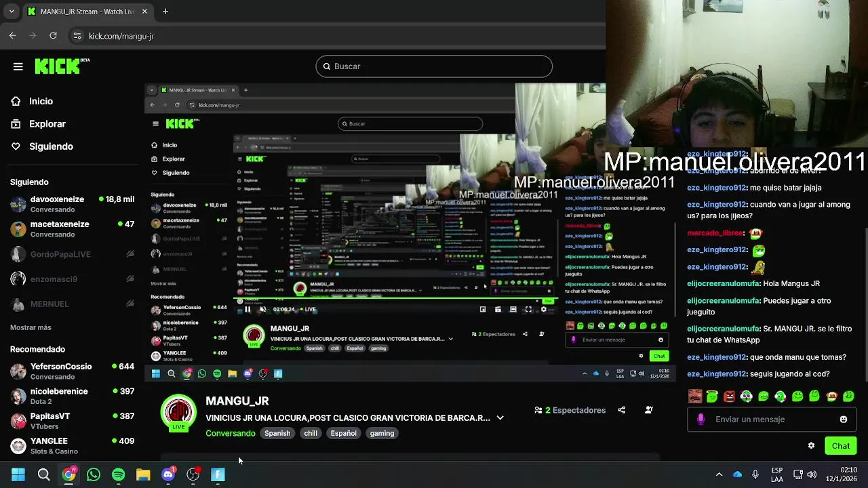The width and height of the screenshot is (868, 488).
Task: Pause the live stream video
Action: point(248,309)
